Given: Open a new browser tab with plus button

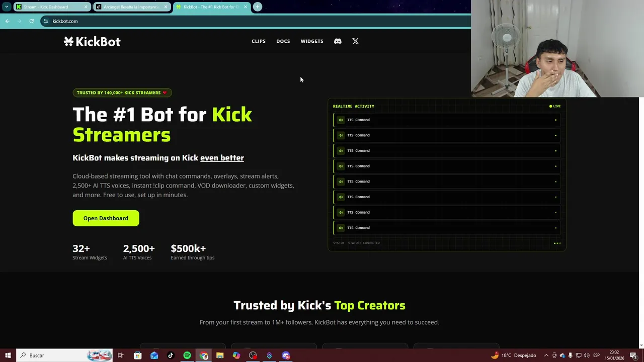Looking at the screenshot, I should 257,7.
